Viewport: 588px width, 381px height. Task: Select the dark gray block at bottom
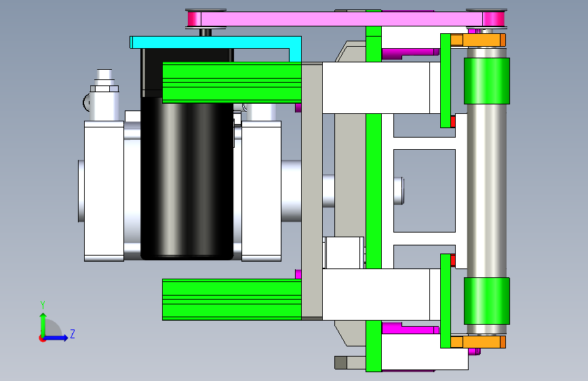340,363
